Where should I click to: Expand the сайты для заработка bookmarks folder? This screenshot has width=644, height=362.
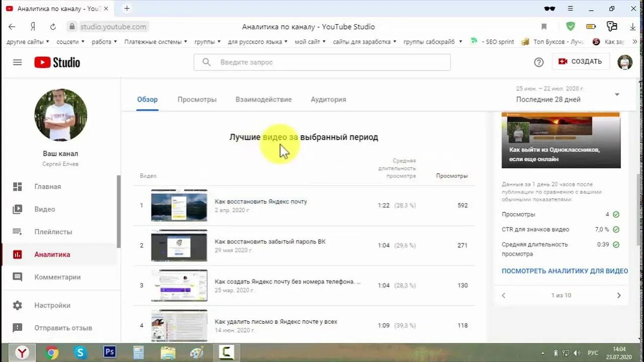(365, 42)
